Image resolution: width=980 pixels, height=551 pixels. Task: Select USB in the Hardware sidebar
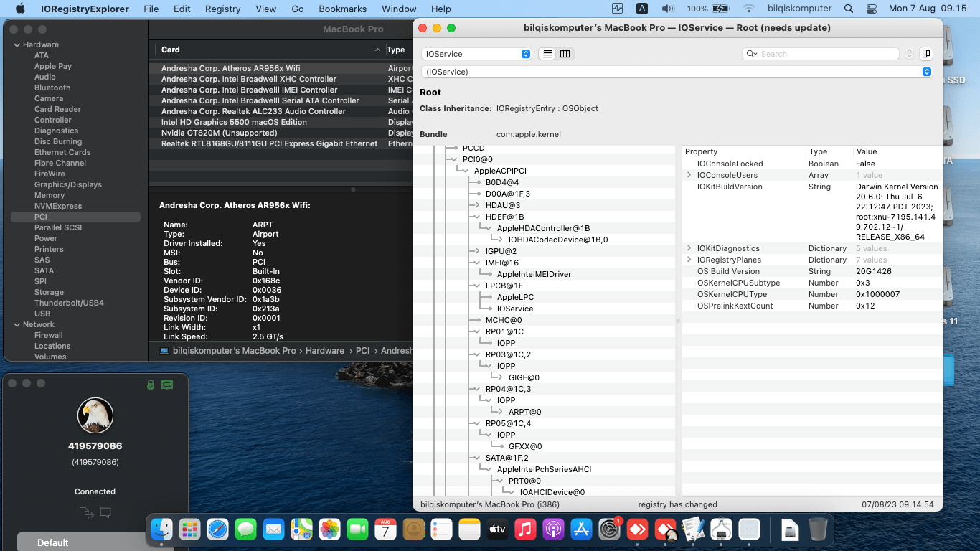[42, 314]
